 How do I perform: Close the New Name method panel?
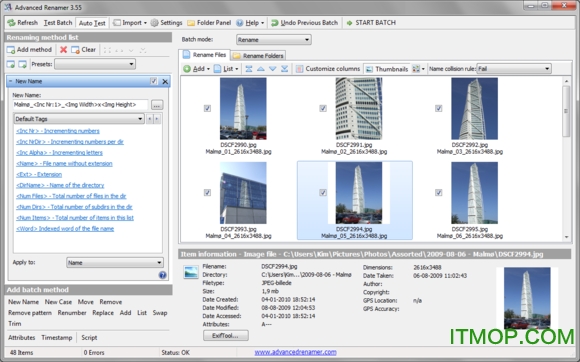click(x=165, y=81)
